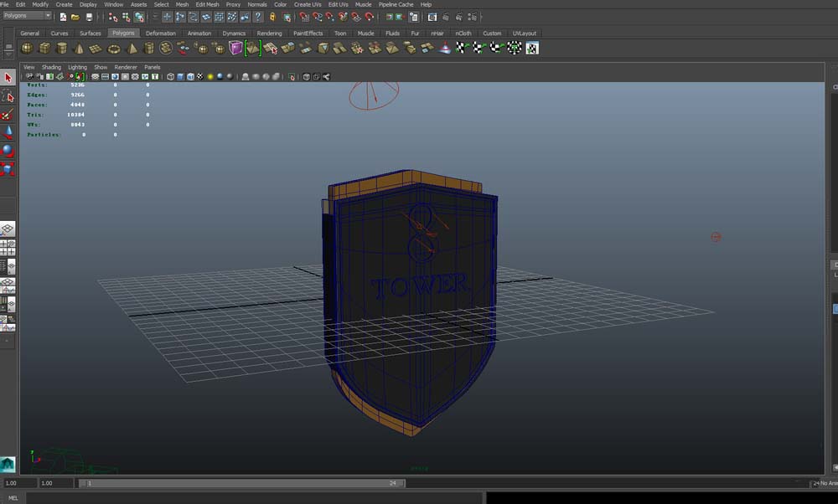
Task: Expand the viewport Lighting menu
Action: [x=77, y=67]
